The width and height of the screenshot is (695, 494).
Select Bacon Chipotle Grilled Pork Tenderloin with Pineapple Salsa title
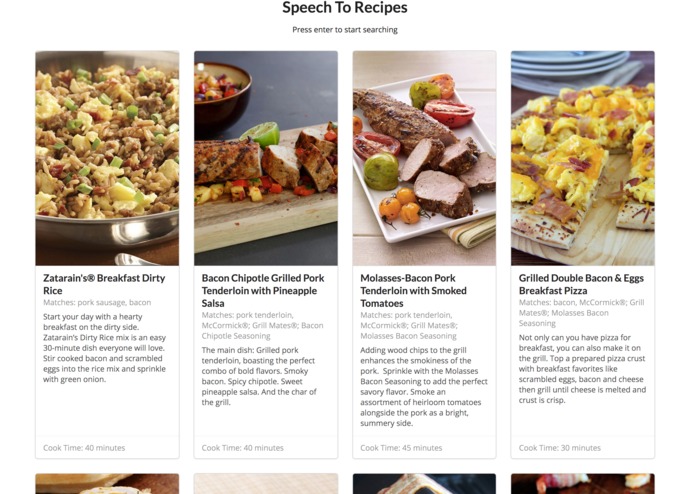263,291
